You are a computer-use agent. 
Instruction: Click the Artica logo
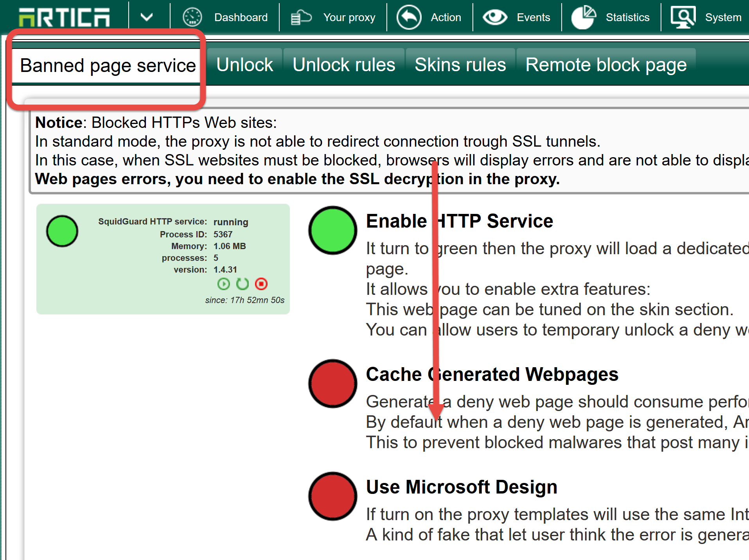[65, 17]
